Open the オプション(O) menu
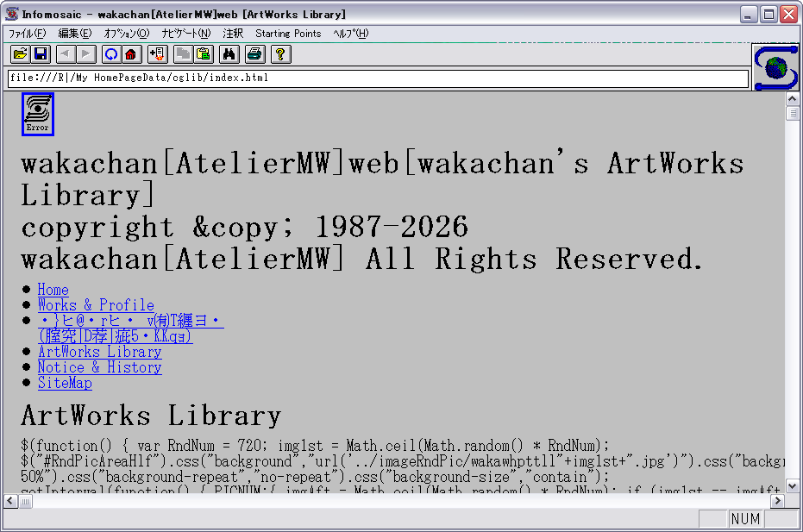Viewport: 803px width, 532px height. click(x=127, y=34)
